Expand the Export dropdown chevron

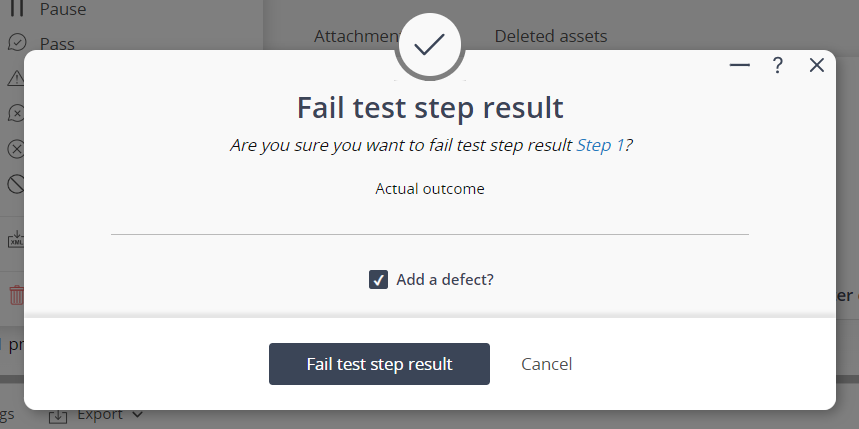click(138, 415)
